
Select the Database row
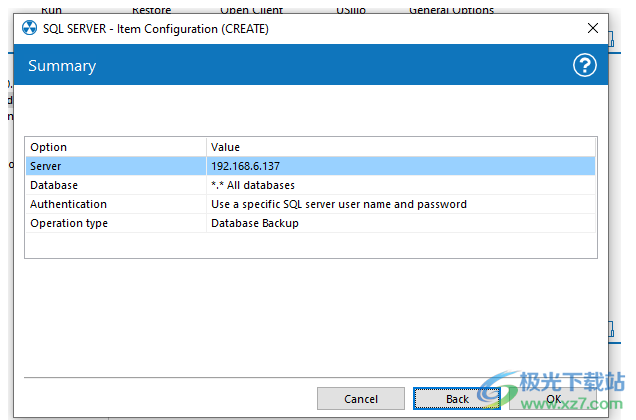pos(310,185)
